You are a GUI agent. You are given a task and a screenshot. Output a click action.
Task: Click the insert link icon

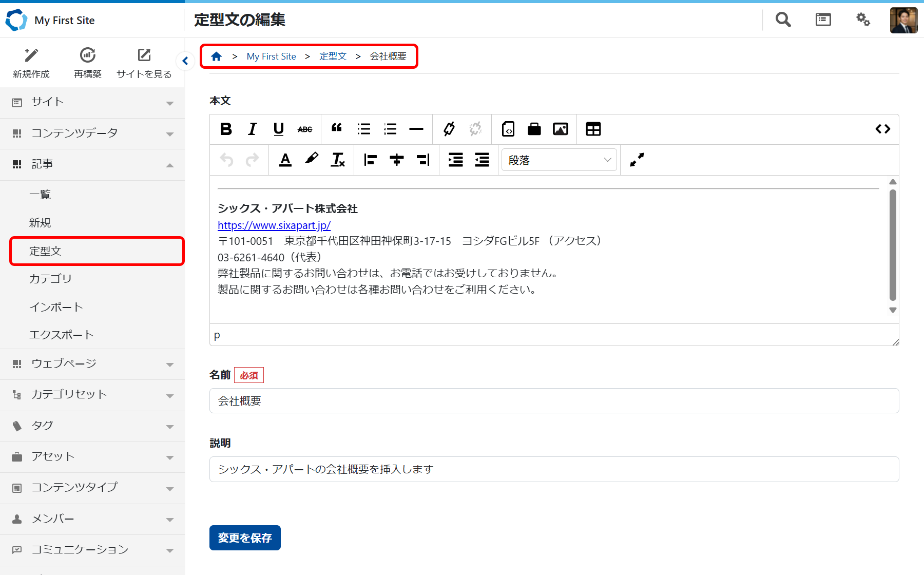[449, 129]
